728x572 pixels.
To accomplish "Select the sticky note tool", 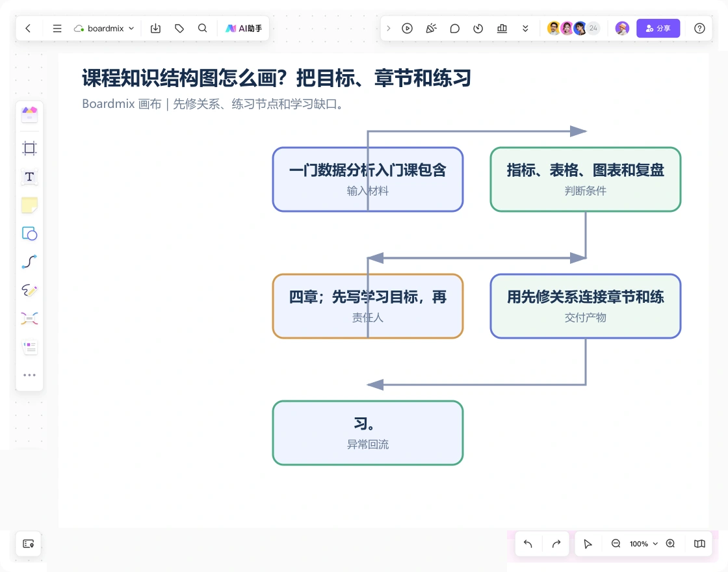I will (29, 205).
